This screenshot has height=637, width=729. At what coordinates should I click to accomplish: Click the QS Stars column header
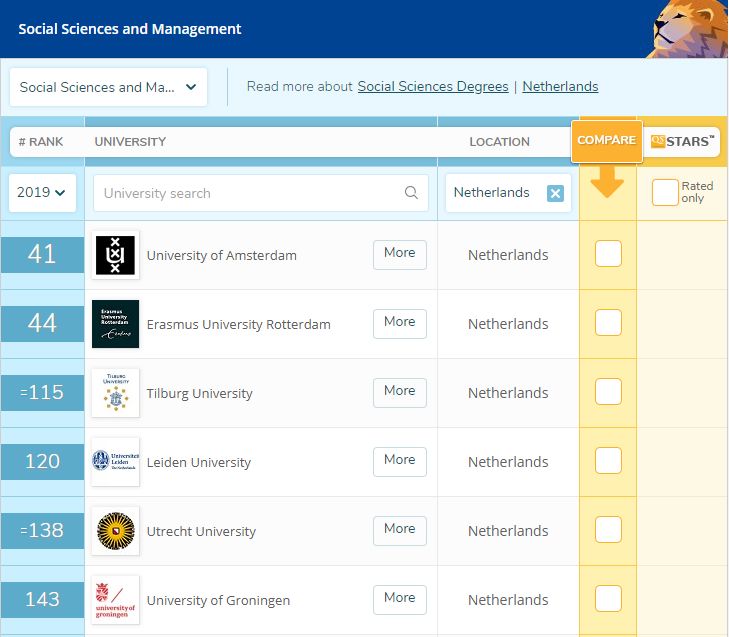tap(682, 141)
